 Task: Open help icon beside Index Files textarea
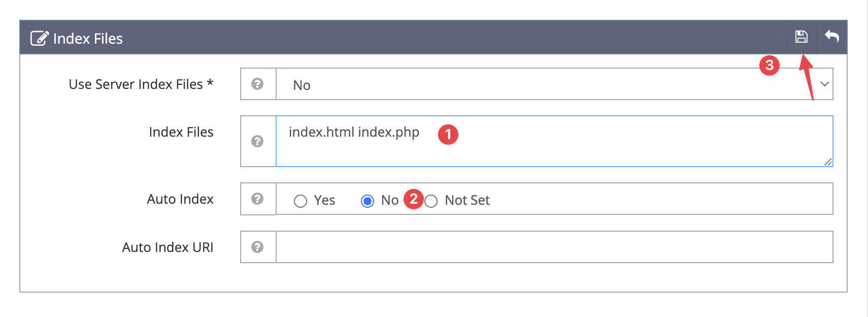pos(257,141)
